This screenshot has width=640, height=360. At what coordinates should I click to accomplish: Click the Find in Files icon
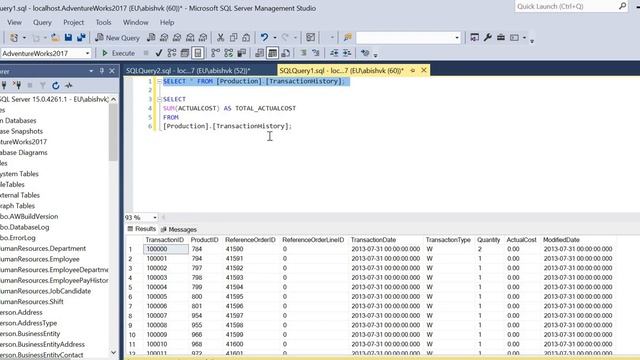pos(347,38)
